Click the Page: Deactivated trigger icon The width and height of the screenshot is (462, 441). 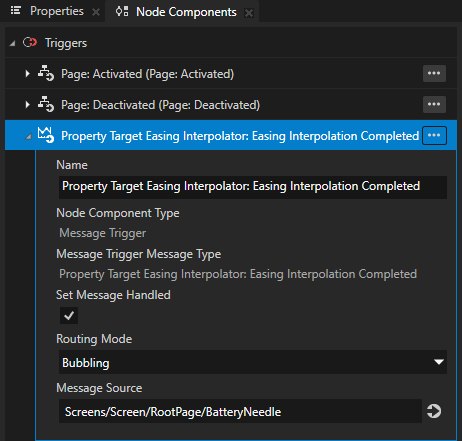click(x=46, y=104)
